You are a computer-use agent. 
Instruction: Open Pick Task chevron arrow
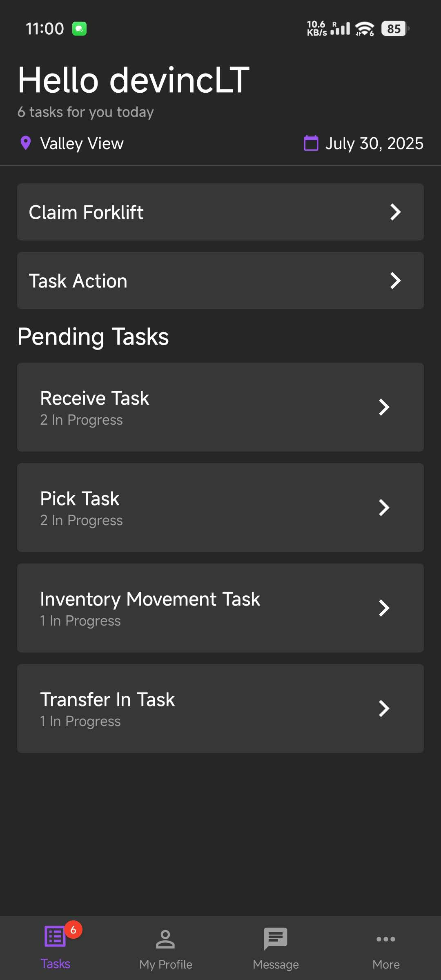tap(384, 508)
